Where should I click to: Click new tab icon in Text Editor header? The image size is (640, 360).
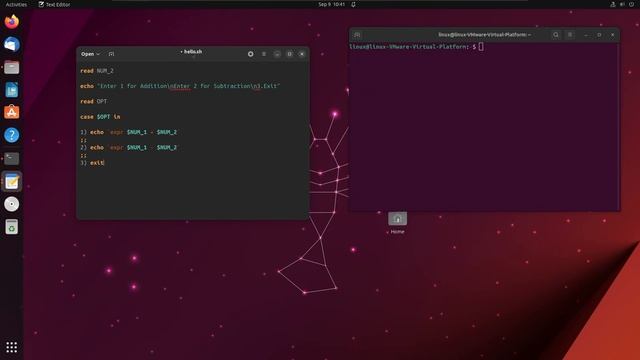pyautogui.click(x=111, y=54)
